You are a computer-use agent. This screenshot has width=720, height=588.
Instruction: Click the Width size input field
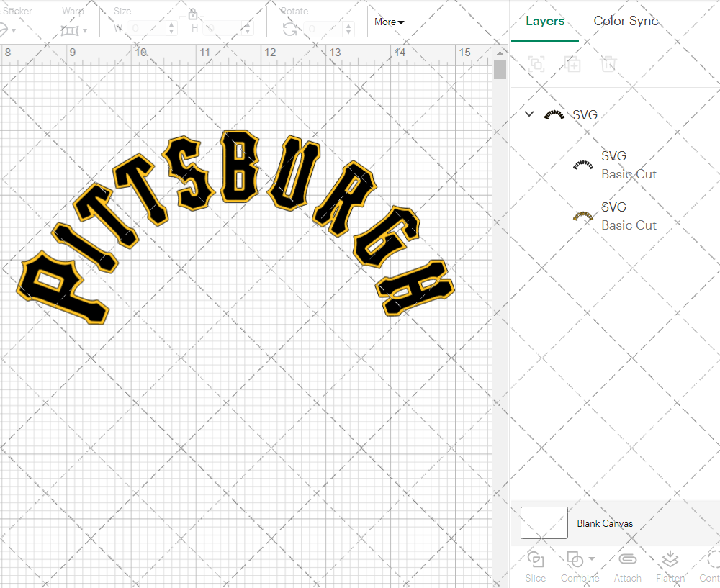(x=146, y=29)
